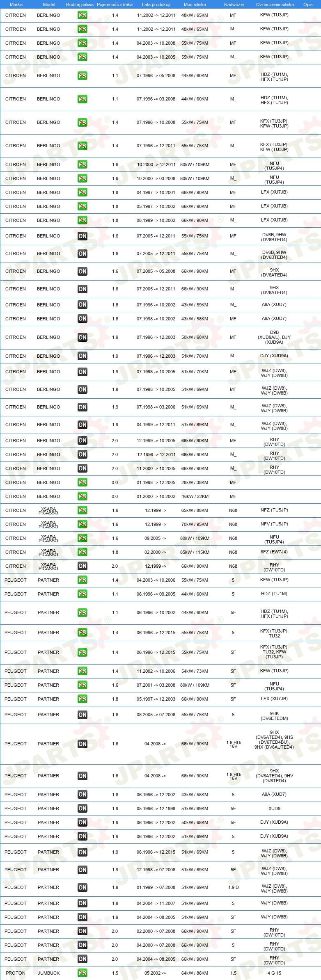This screenshot has height=980, width=321.
Task: Click diesel ON icon for Berlingo 43kW/59KM
Action: [x=82, y=304]
